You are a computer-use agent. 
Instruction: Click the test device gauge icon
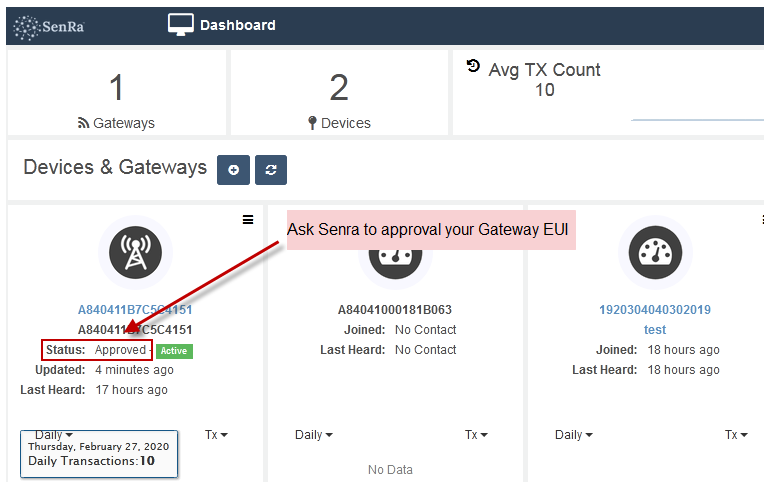point(655,252)
